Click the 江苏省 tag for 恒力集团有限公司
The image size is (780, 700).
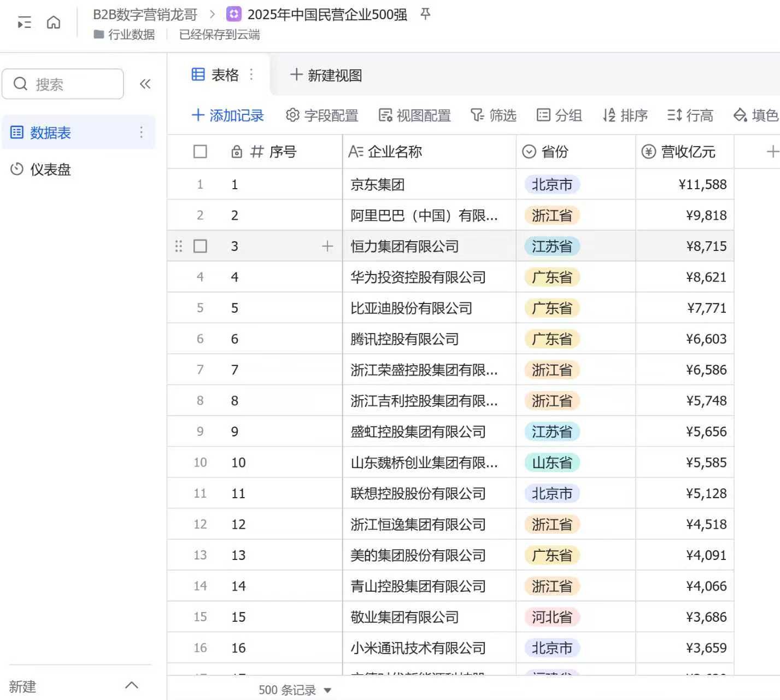pos(552,246)
